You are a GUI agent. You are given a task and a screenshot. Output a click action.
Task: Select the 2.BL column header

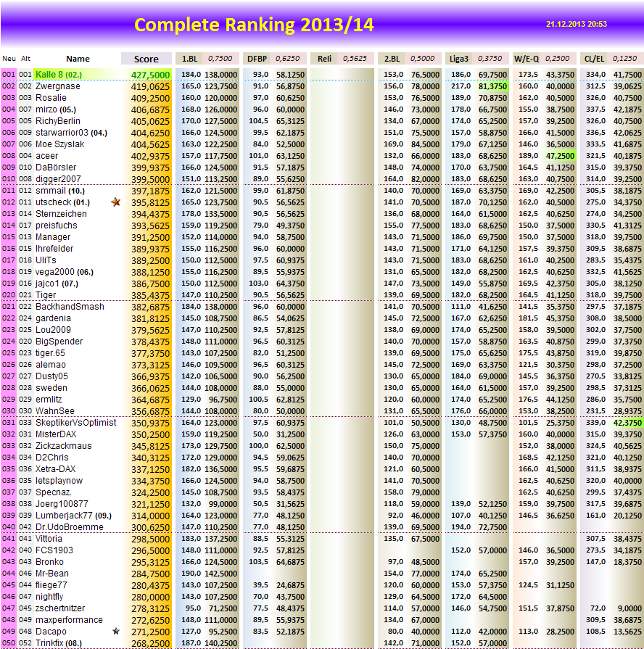pos(392,59)
